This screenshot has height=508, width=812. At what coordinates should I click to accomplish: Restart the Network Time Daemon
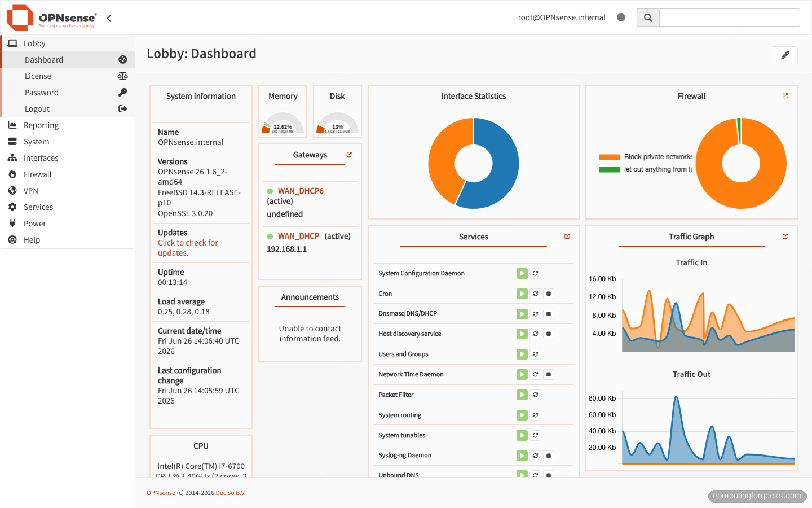536,374
